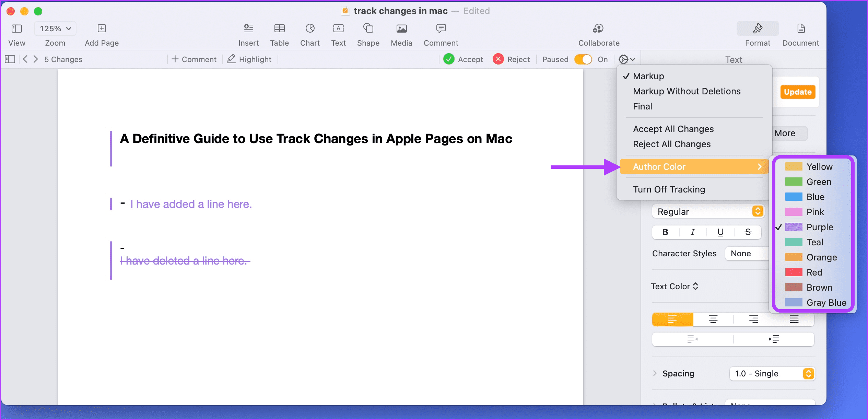Toggle tracking On/Off switch
Viewport: 868px width, 420px height.
tap(584, 59)
